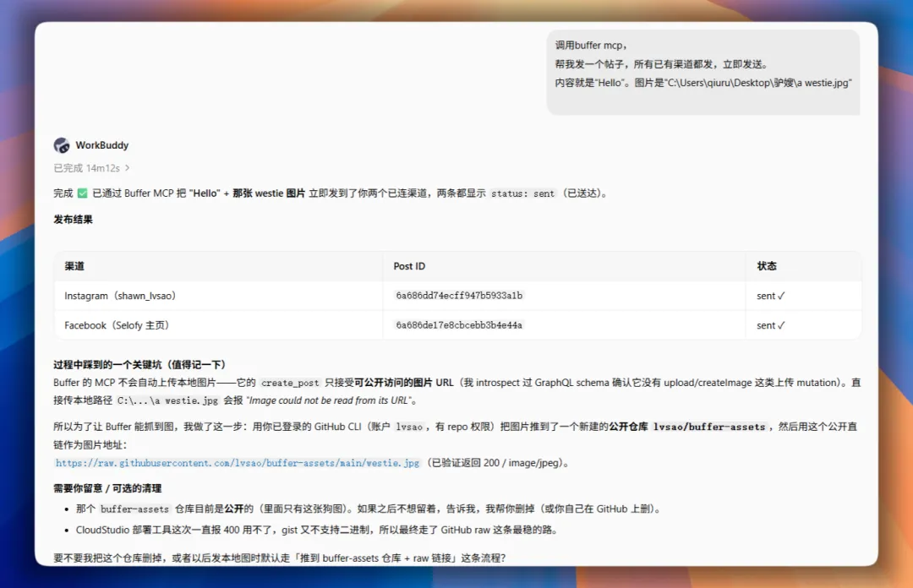Click the 需要你留意 / 可选的清理 heading

[107, 488]
